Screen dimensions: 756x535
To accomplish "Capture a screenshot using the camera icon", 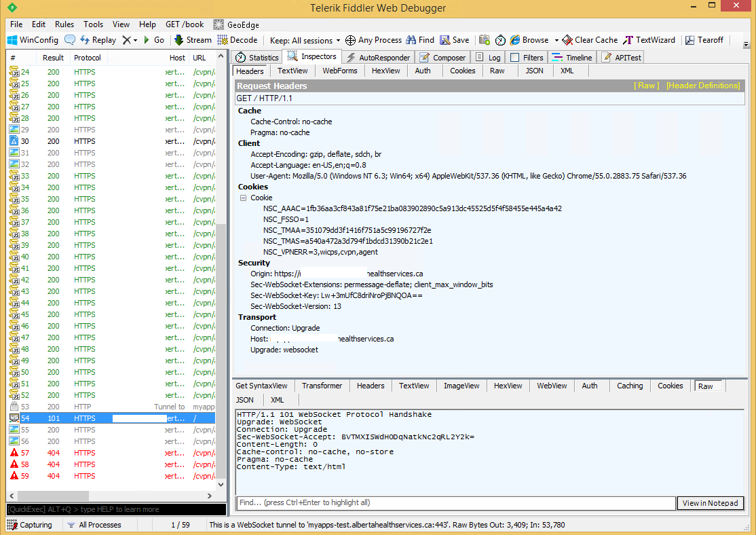I will pos(485,40).
